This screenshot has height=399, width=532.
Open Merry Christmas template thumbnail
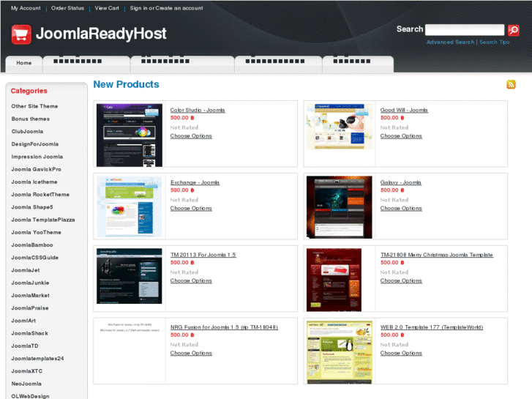[334, 280]
